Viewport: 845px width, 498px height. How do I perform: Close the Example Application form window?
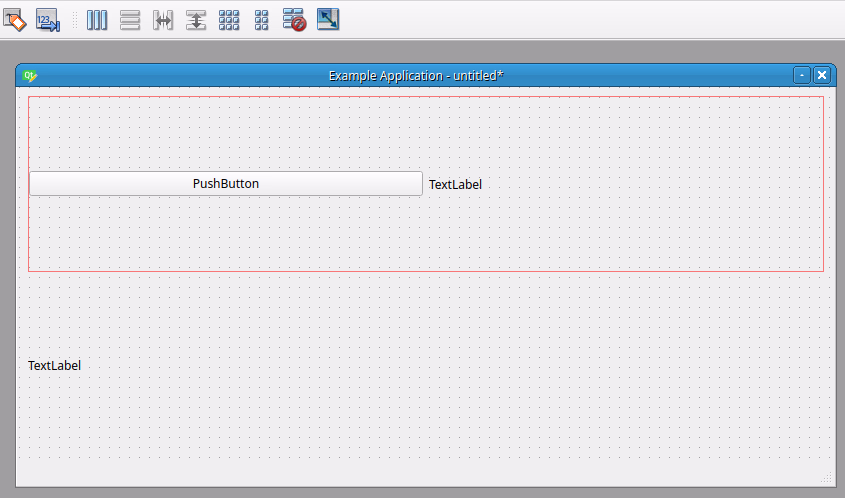(x=822, y=75)
